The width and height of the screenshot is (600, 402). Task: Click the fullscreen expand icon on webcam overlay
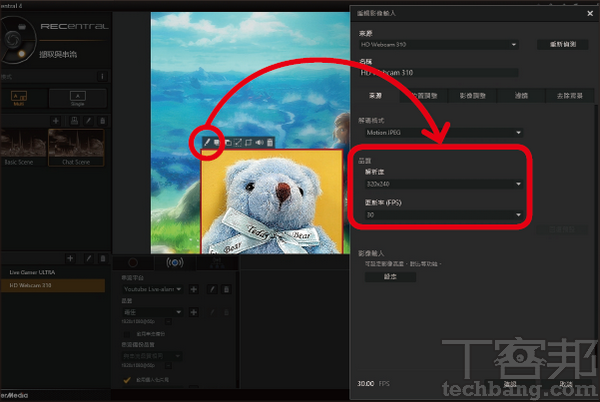238,143
